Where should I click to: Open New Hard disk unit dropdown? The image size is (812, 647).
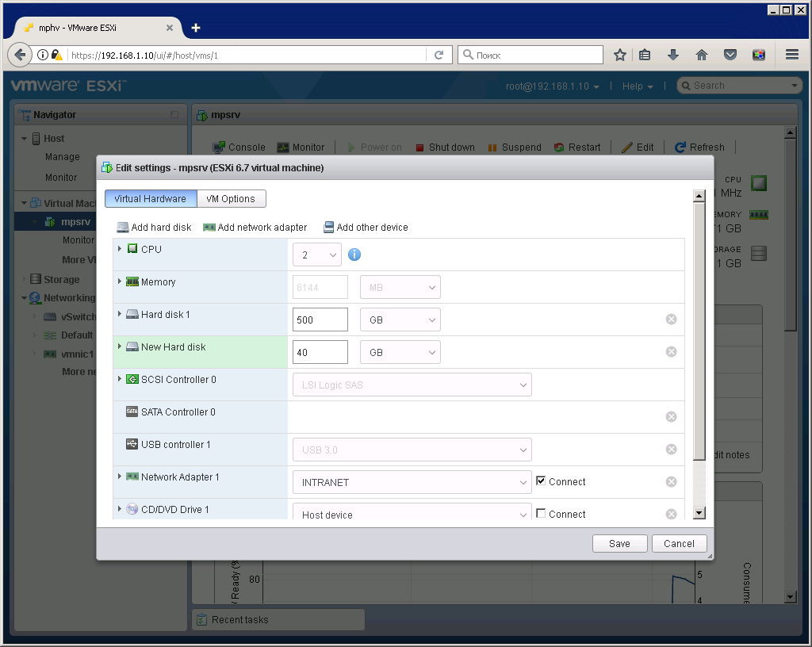[x=400, y=353]
